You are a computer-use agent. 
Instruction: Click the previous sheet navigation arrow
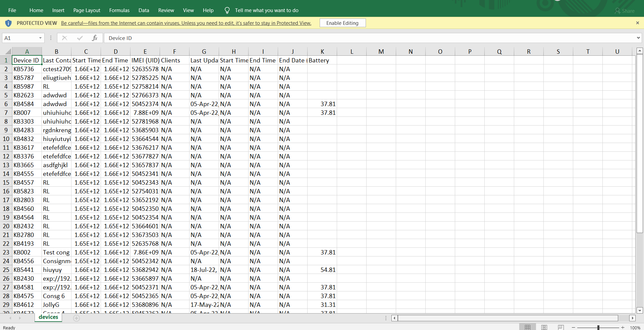click(x=10, y=318)
